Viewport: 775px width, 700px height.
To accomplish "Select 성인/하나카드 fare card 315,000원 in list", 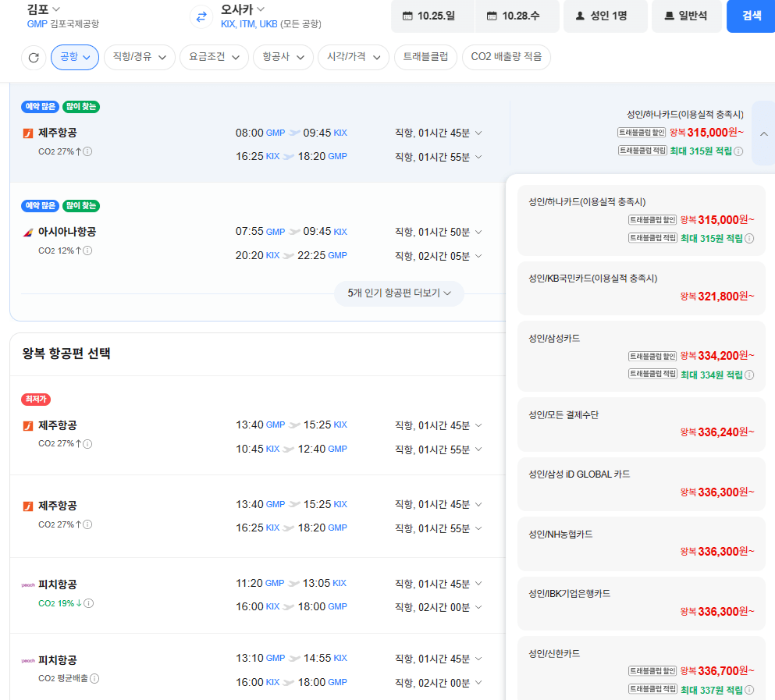I will 641,221.
